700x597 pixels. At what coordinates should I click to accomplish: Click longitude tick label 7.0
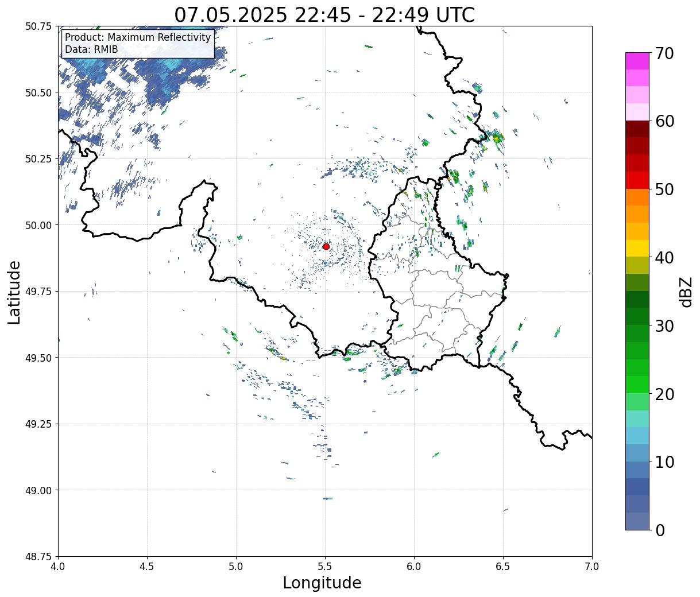[x=592, y=567]
